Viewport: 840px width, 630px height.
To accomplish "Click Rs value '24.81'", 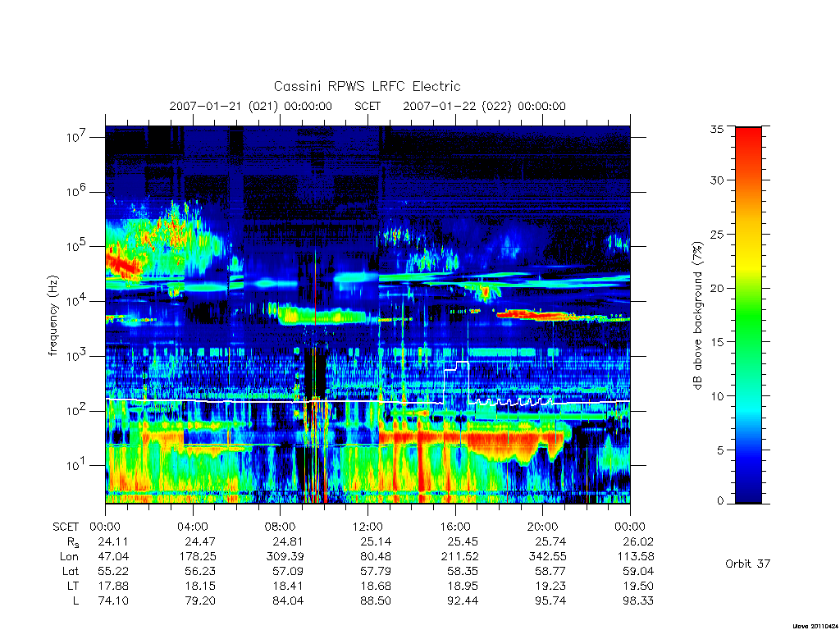I will click(x=288, y=541).
